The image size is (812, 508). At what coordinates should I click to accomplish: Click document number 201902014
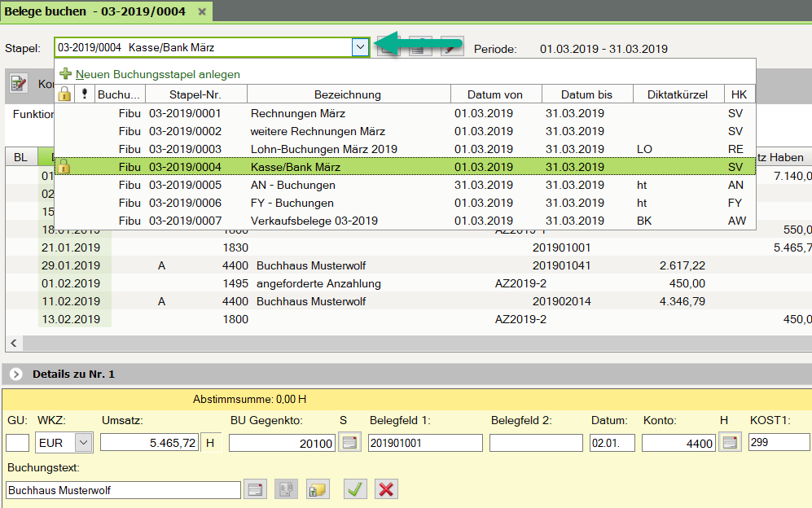(562, 301)
